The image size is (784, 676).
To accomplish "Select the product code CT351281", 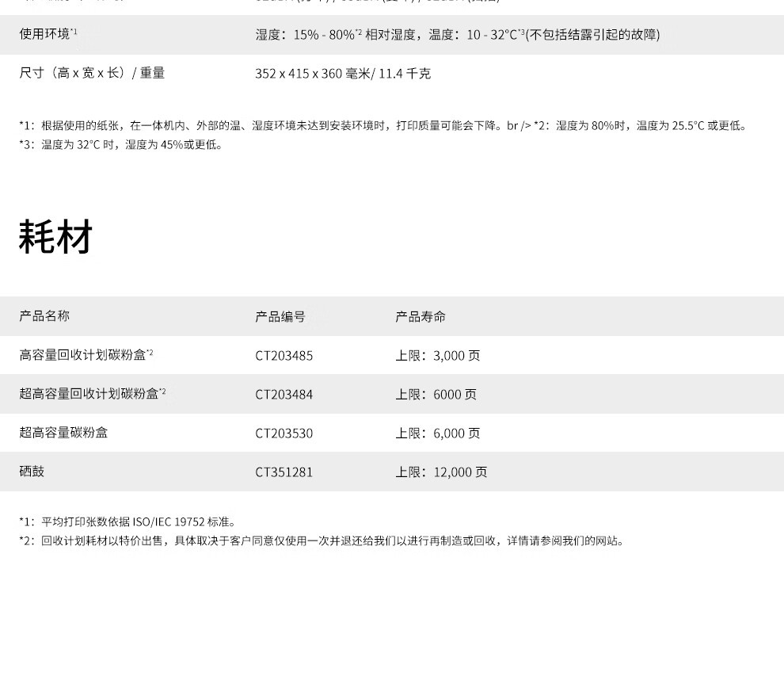I will click(x=283, y=472).
